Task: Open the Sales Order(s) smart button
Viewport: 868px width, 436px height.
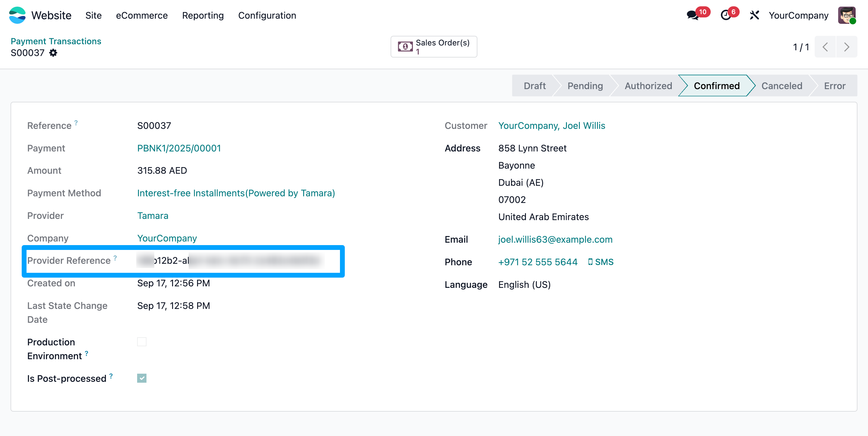Action: click(434, 47)
